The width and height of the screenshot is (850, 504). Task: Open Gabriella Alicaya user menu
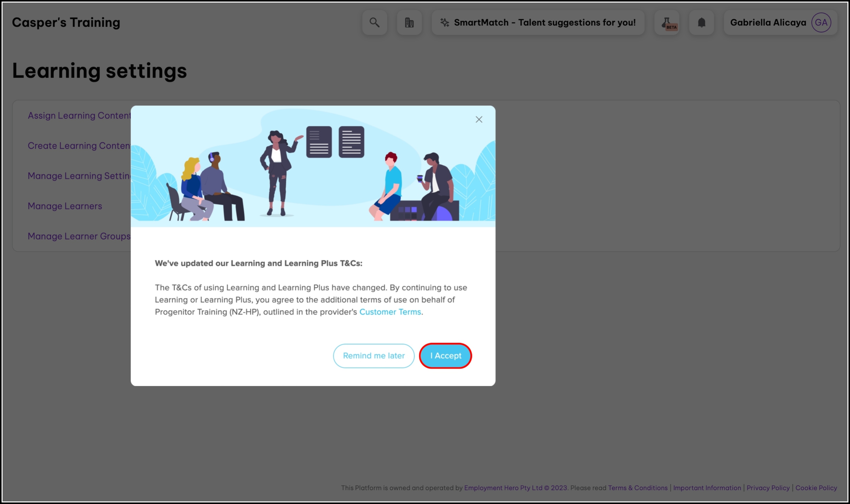pos(768,22)
